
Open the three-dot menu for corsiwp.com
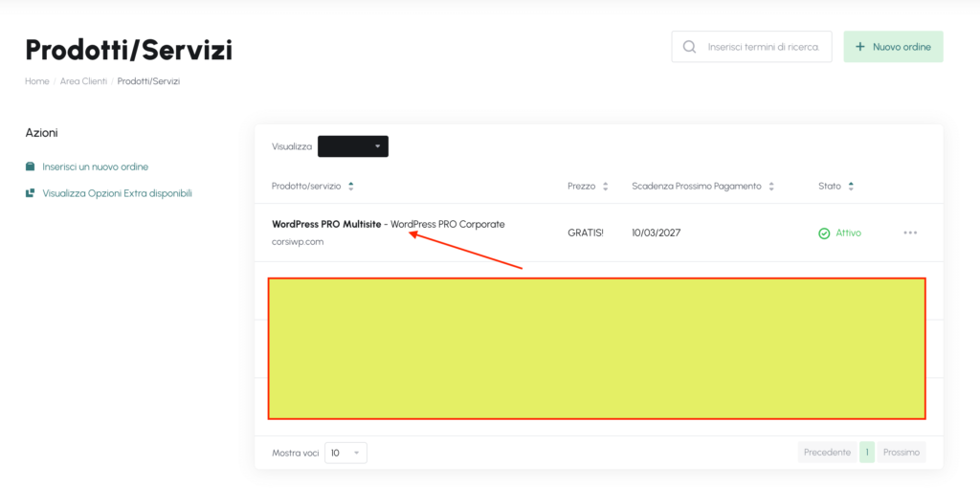click(x=910, y=233)
